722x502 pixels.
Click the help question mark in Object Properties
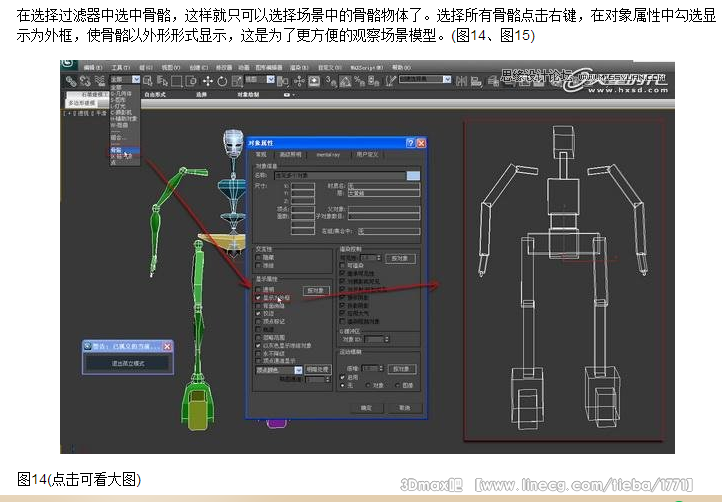coord(410,143)
